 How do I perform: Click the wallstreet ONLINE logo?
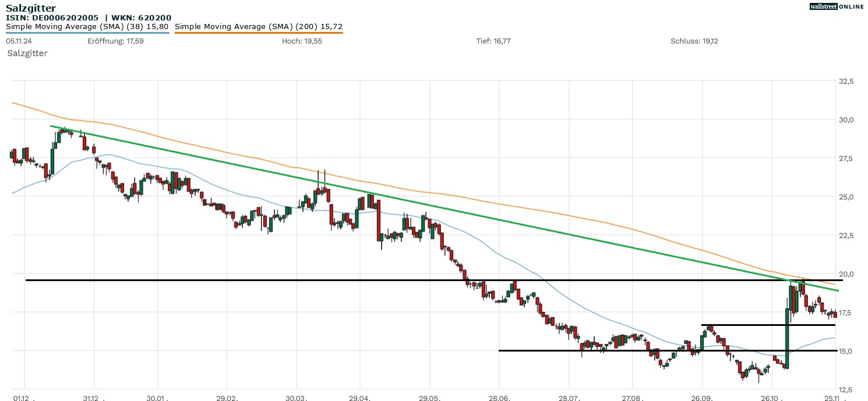(837, 6)
